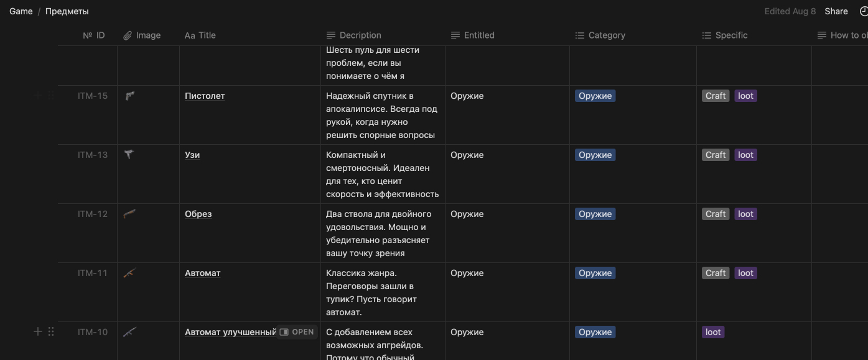The height and width of the screenshot is (360, 868).
Task: Click OPEN button on Автомат улучшенный
Action: click(x=297, y=332)
